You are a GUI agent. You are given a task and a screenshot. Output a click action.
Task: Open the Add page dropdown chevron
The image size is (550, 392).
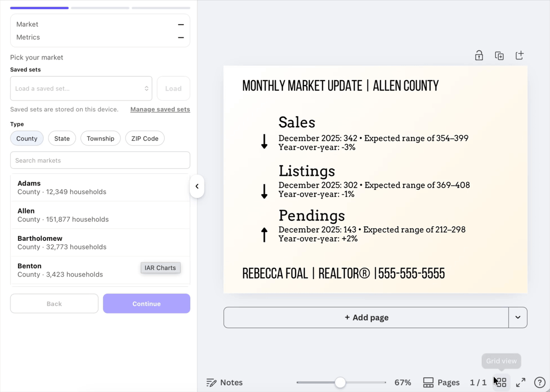(x=518, y=317)
